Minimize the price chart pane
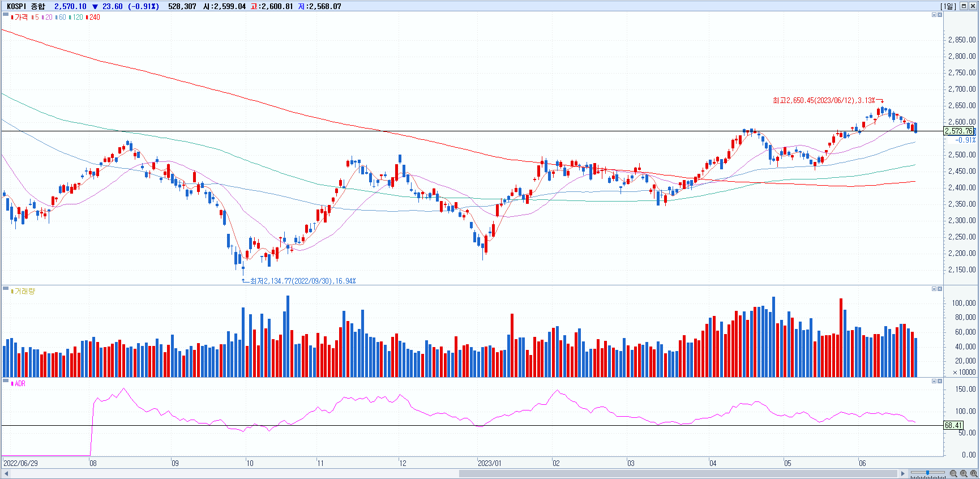980x479 pixels. click(934, 15)
